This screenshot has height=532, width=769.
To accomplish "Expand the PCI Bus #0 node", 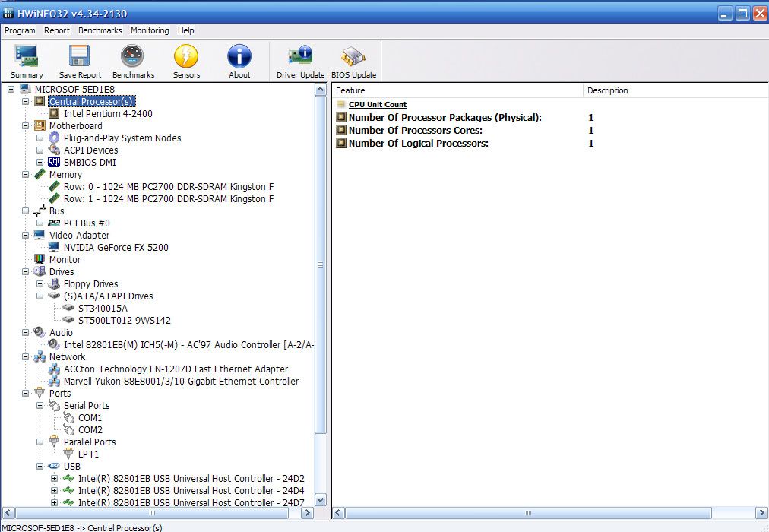I will (40, 223).
